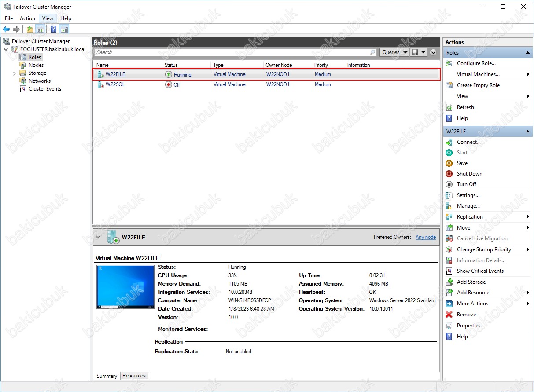Click Help under the Roles actions section
534x392 pixels.
(462, 118)
